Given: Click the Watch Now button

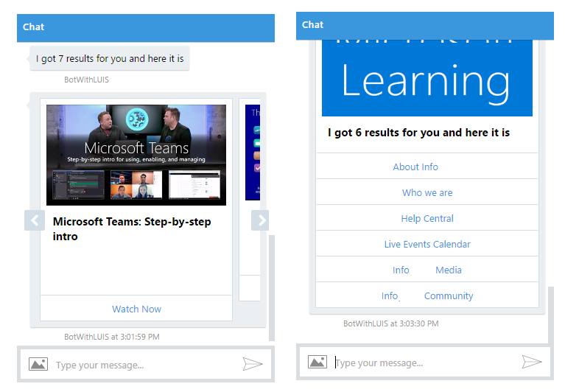Looking at the screenshot, I should (136, 309).
